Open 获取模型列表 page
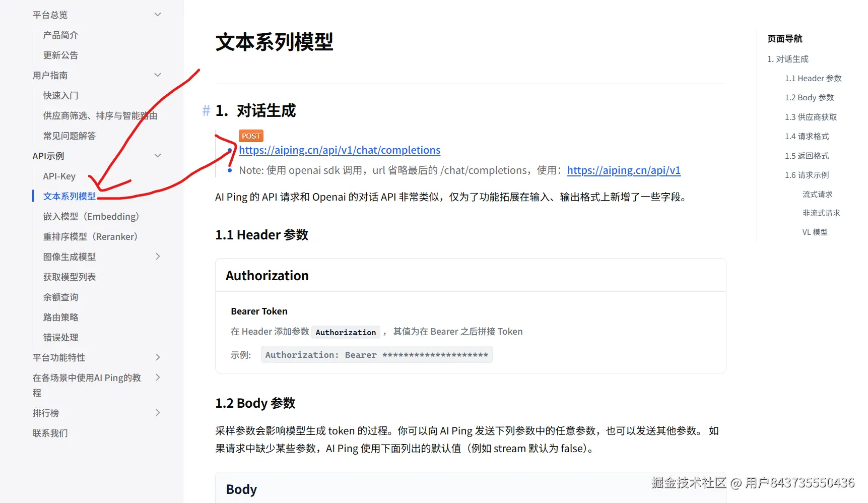Screen dimensions: 868x503 point(70,277)
